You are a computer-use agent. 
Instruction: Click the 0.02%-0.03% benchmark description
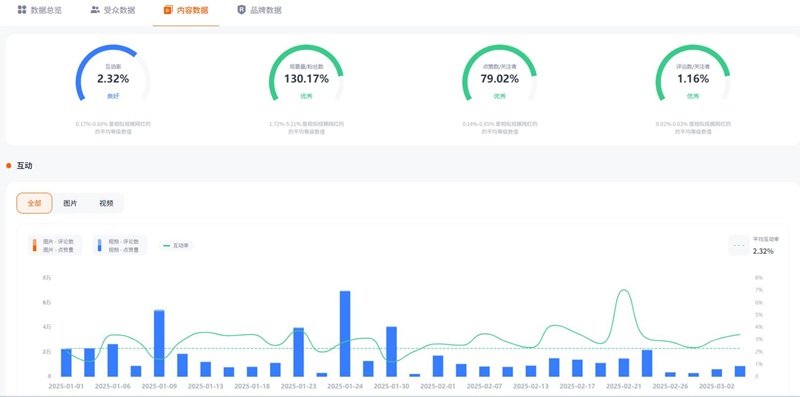pyautogui.click(x=693, y=128)
